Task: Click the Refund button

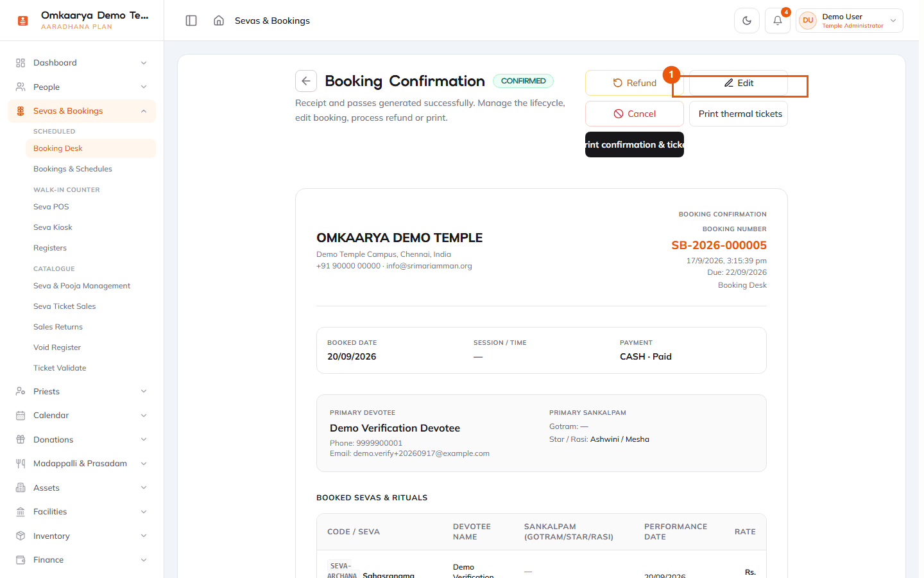Action: [x=635, y=83]
